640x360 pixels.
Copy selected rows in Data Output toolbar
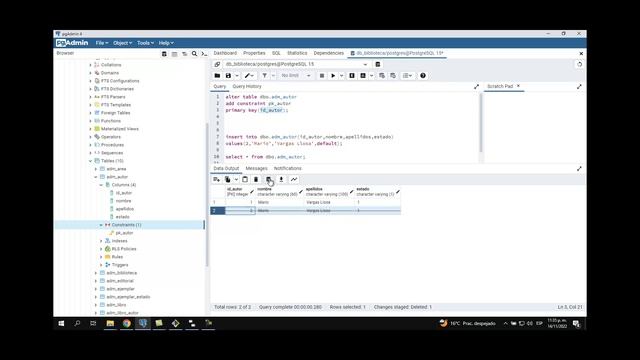pyautogui.click(x=227, y=180)
